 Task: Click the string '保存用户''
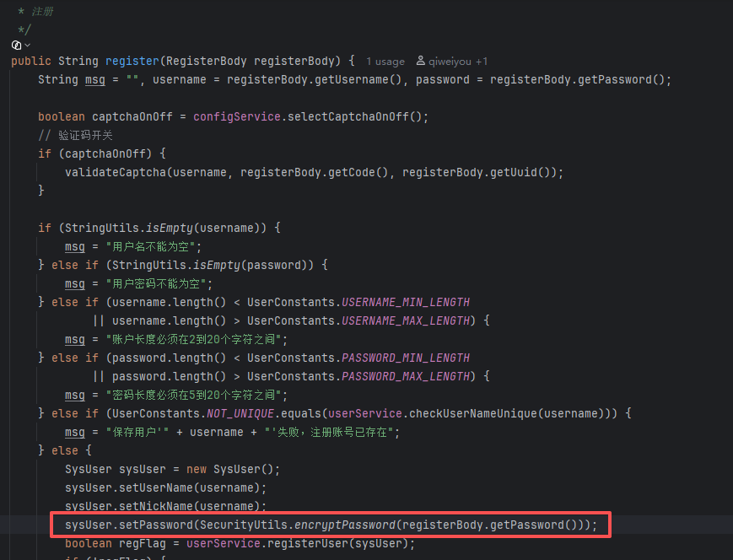(x=137, y=432)
